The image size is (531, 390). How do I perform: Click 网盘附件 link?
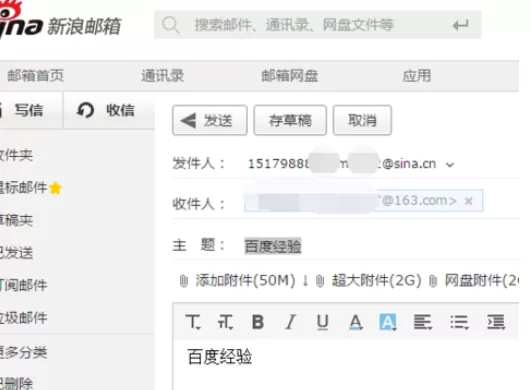click(482, 281)
